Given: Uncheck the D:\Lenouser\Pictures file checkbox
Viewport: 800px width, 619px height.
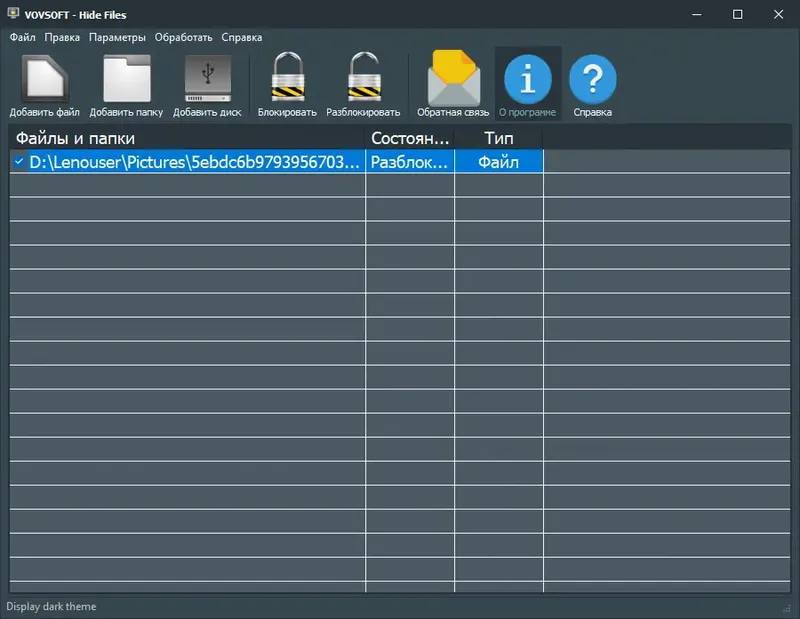Looking at the screenshot, I should (x=19, y=161).
